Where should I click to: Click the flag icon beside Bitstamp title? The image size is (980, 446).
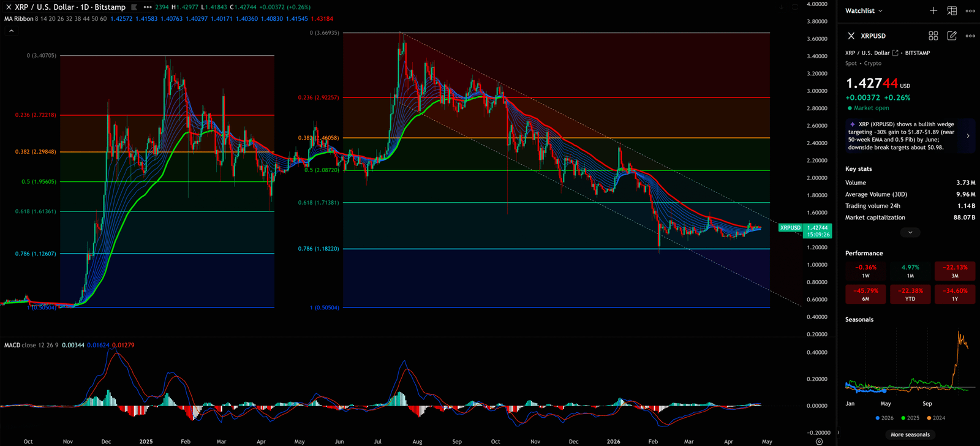[x=134, y=7]
